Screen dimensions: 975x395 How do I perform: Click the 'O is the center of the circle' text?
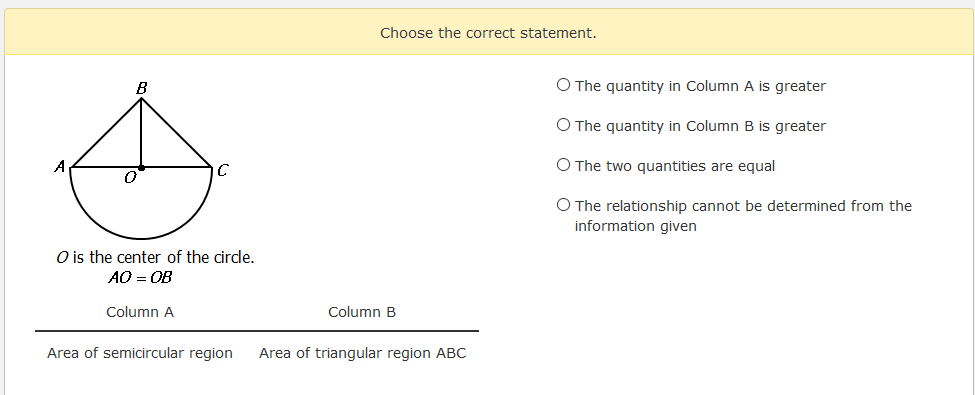pyautogui.click(x=155, y=258)
